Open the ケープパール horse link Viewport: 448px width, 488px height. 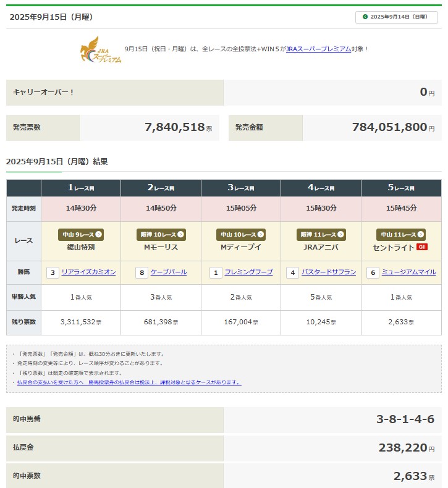[x=168, y=272]
